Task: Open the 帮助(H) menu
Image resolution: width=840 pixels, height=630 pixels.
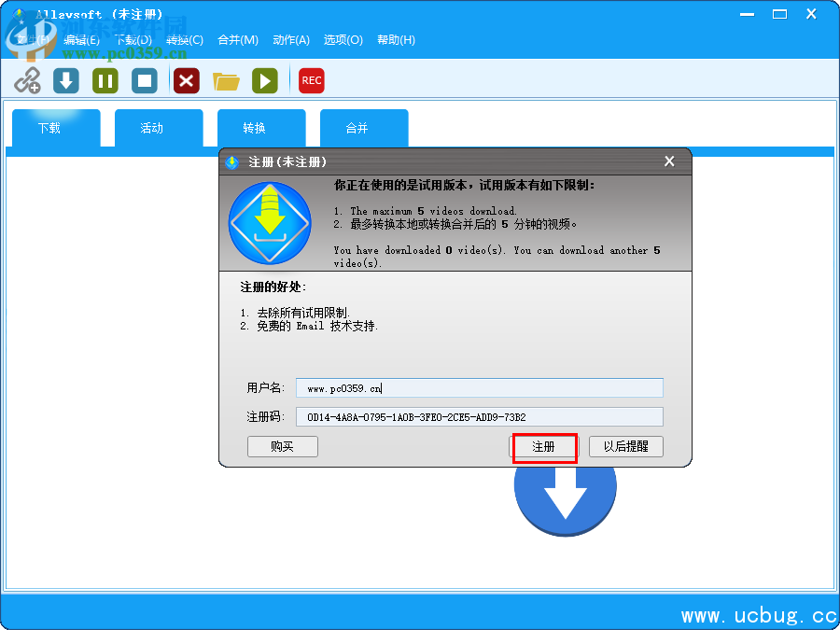Action: pos(396,40)
